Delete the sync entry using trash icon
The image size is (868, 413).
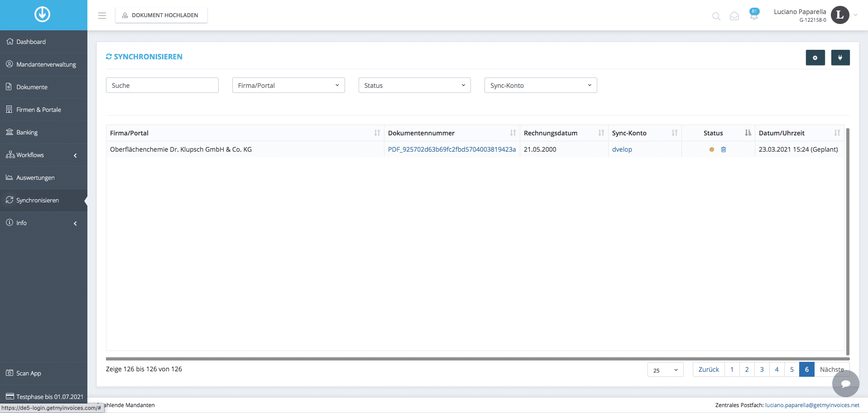724,149
